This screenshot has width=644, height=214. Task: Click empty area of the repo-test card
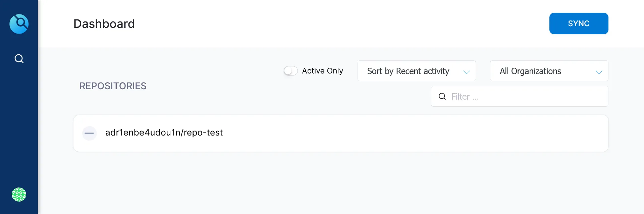(402, 133)
